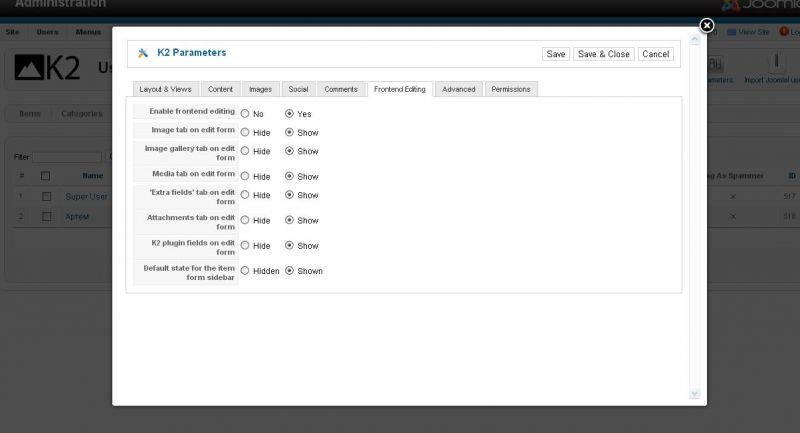This screenshot has width=800, height=433.
Task: Select Show for Image gallery tab
Action: pos(289,151)
